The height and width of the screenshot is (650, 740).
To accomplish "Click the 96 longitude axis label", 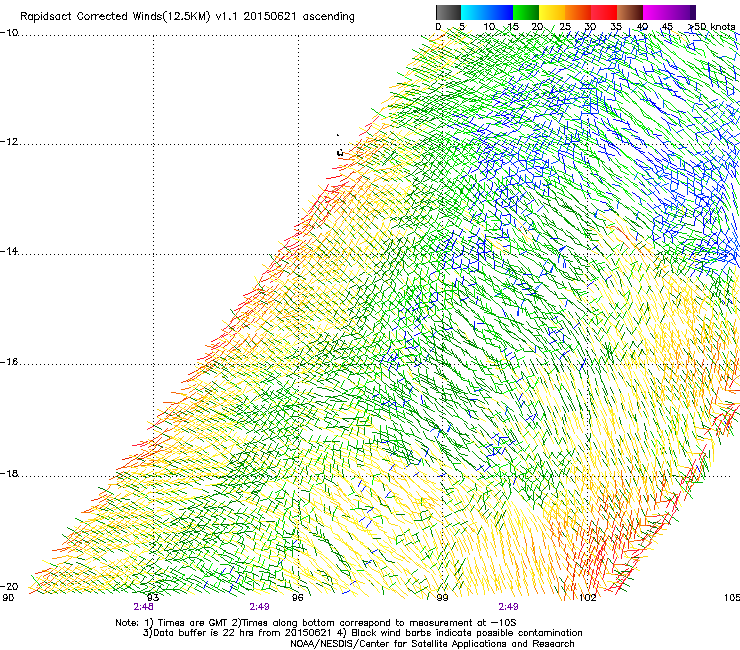I will (297, 598).
